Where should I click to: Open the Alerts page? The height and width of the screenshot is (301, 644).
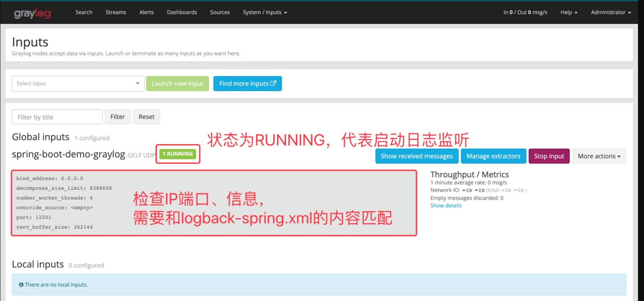(146, 12)
